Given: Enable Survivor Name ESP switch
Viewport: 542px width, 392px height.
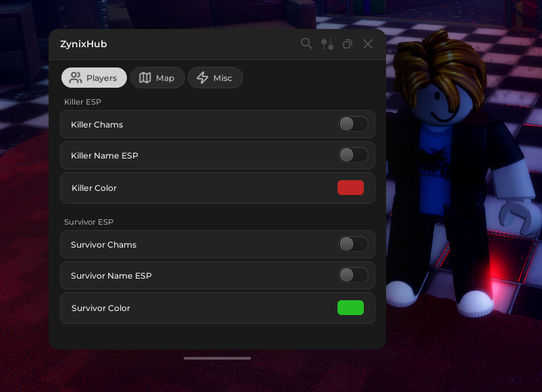Looking at the screenshot, I should (353, 275).
